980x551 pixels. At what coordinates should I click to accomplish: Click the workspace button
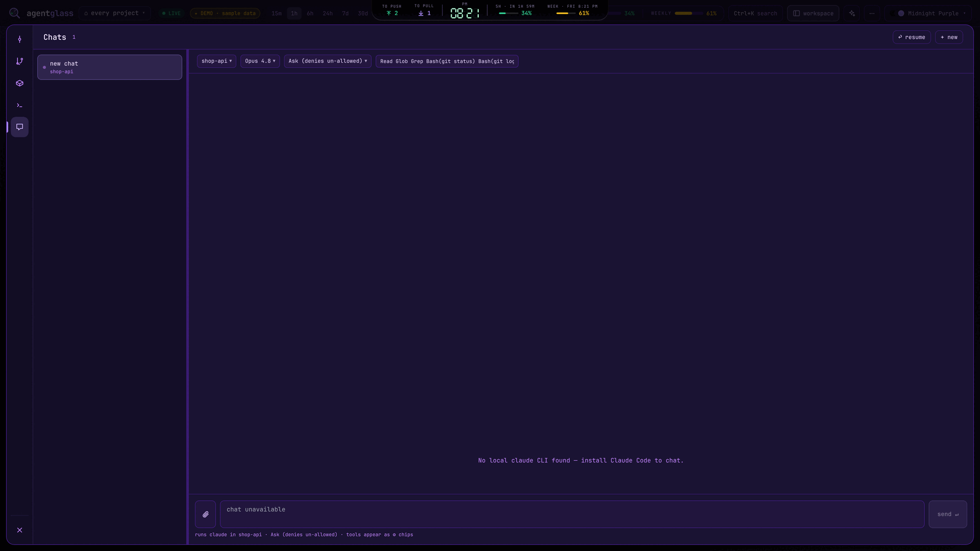813,13
